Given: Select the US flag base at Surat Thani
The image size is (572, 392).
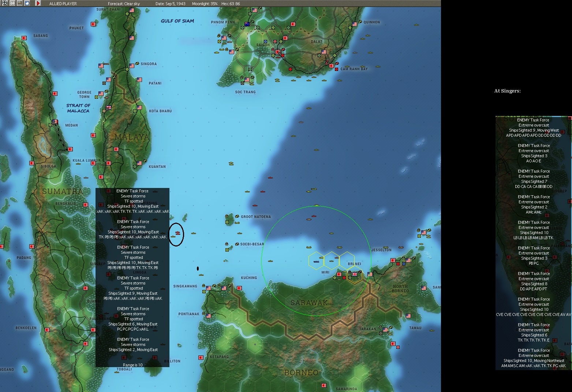Looking at the screenshot, I should coord(132,10).
